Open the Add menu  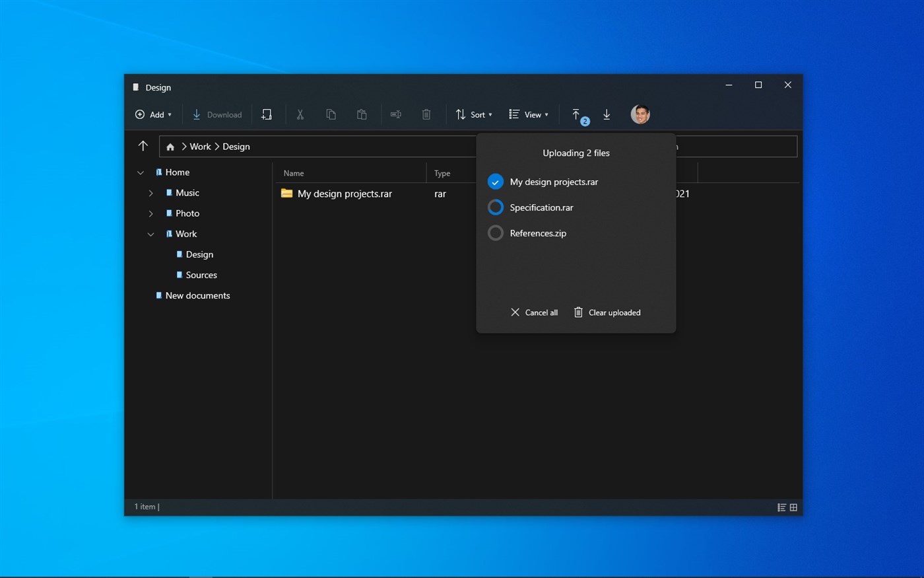153,115
